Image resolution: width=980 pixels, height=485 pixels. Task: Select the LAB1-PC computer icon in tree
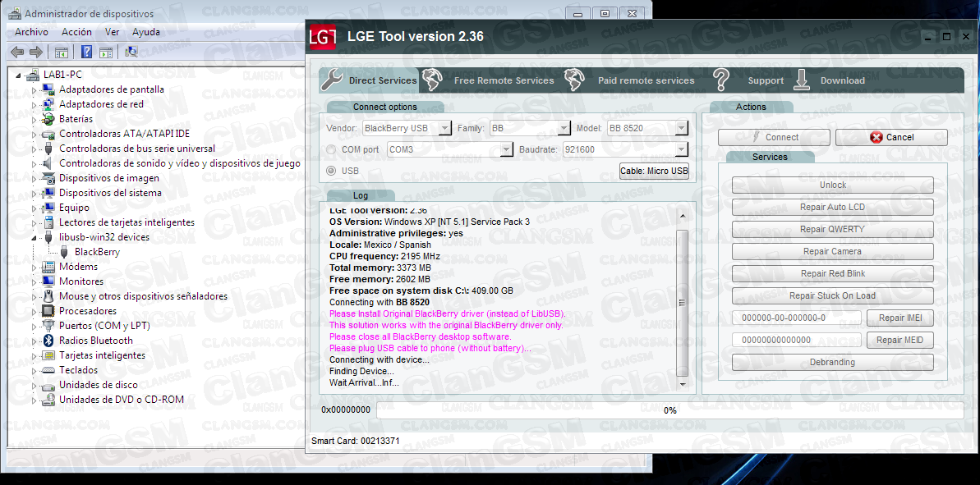point(34,75)
